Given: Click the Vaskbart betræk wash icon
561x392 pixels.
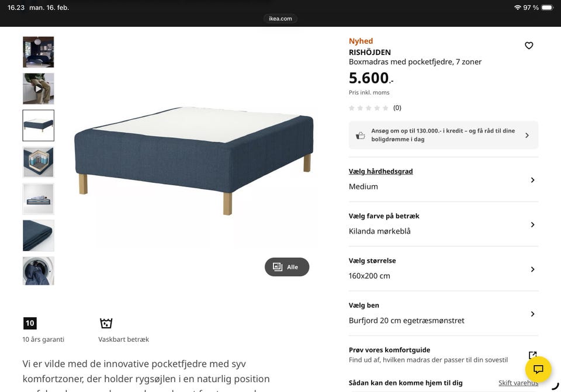Looking at the screenshot, I should 106,323.
